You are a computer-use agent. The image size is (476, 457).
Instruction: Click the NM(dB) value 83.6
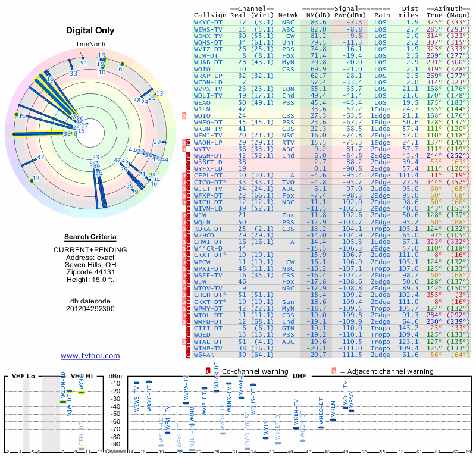pos(318,23)
